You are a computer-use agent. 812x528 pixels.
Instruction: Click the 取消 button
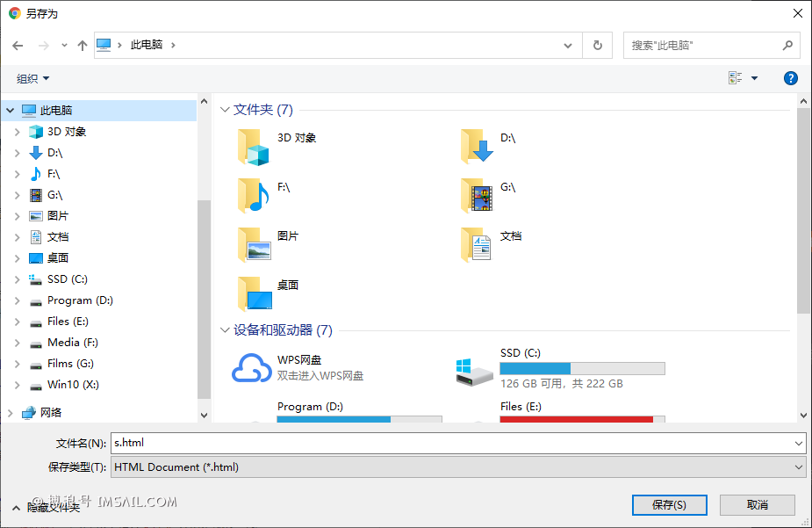point(757,505)
